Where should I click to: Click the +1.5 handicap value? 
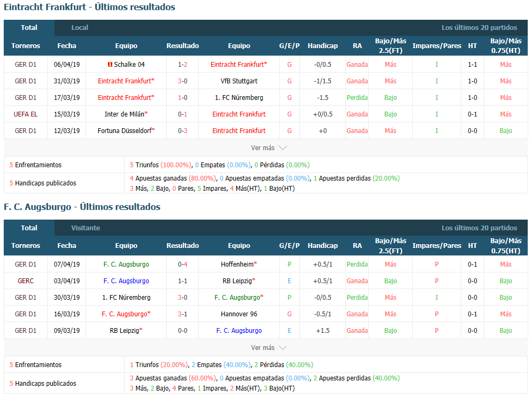pyautogui.click(x=322, y=331)
